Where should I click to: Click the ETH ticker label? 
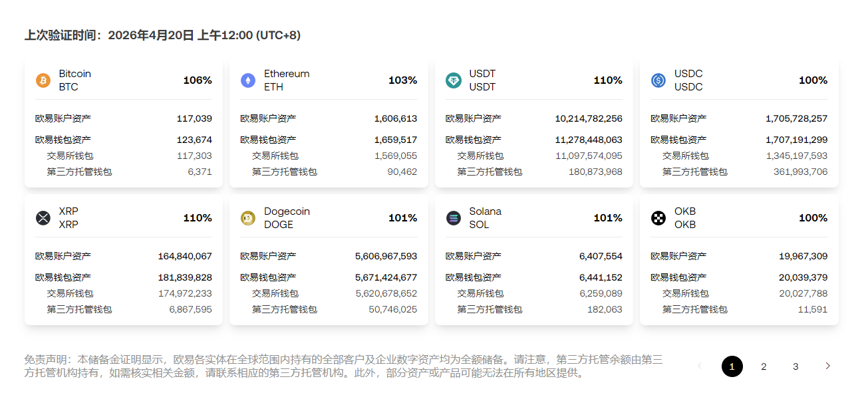pos(273,87)
